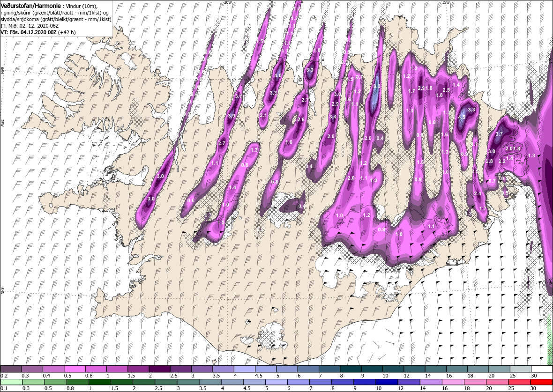This screenshot has width=553, height=392.
Task: Click the top-row legend swatch labeled 0.2
Action: point(11,369)
